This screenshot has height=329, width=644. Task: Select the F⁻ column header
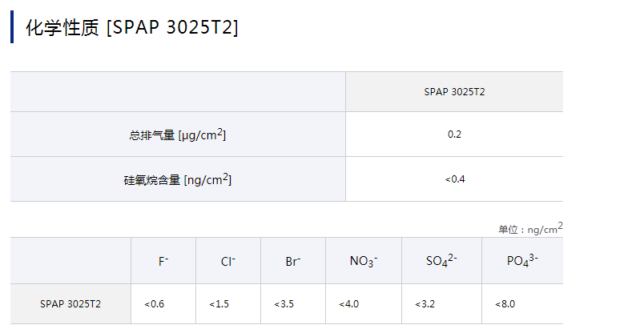(163, 261)
